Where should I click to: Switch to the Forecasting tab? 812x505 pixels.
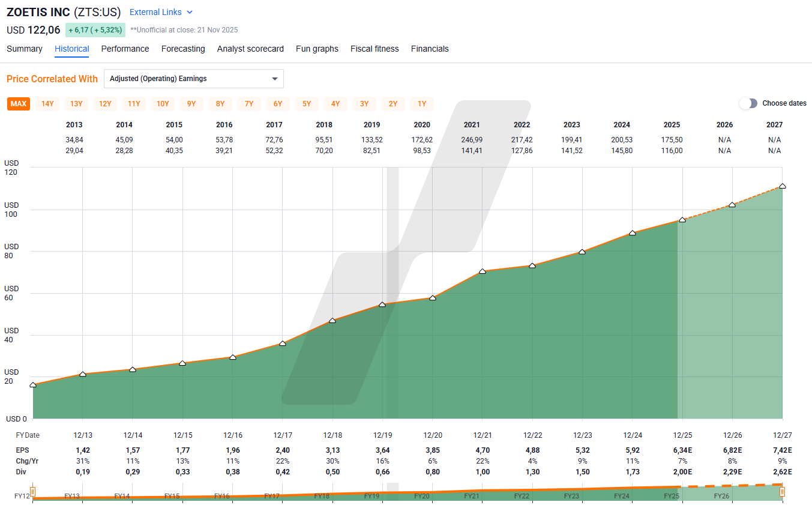[x=183, y=49]
